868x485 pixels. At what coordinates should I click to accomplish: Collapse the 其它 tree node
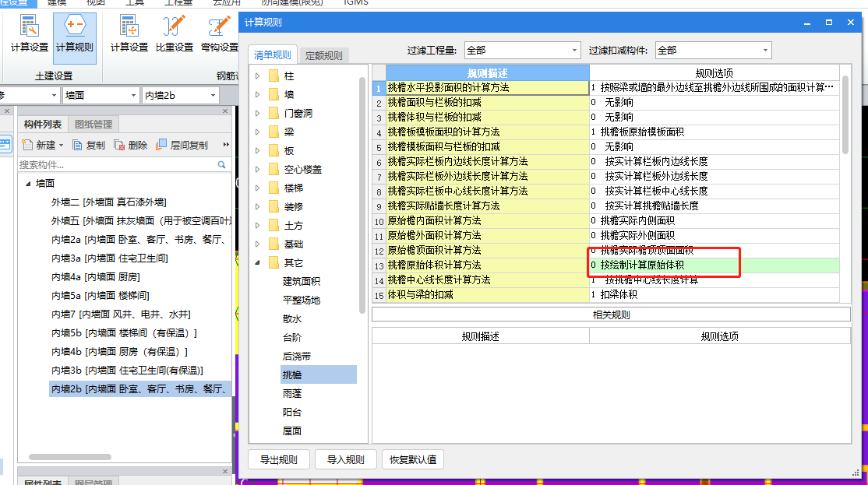click(x=257, y=262)
